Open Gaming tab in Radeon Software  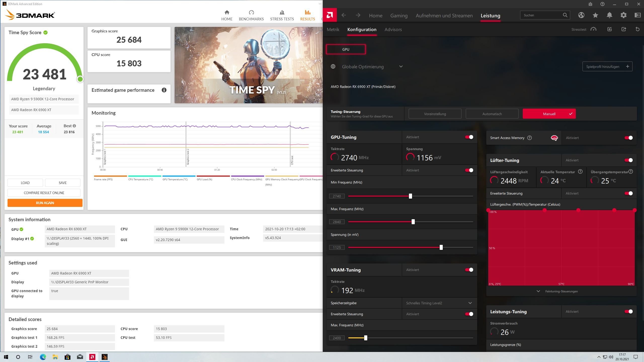[399, 16]
